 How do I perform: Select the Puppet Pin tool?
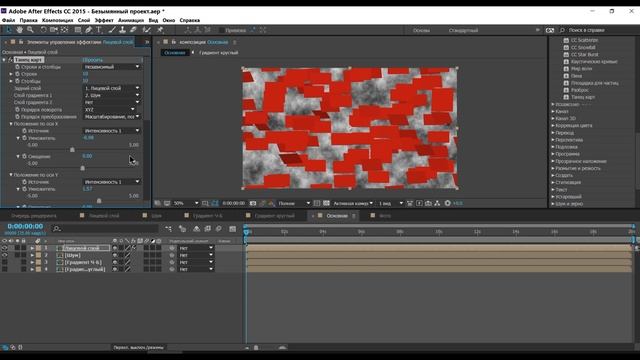coord(160,30)
